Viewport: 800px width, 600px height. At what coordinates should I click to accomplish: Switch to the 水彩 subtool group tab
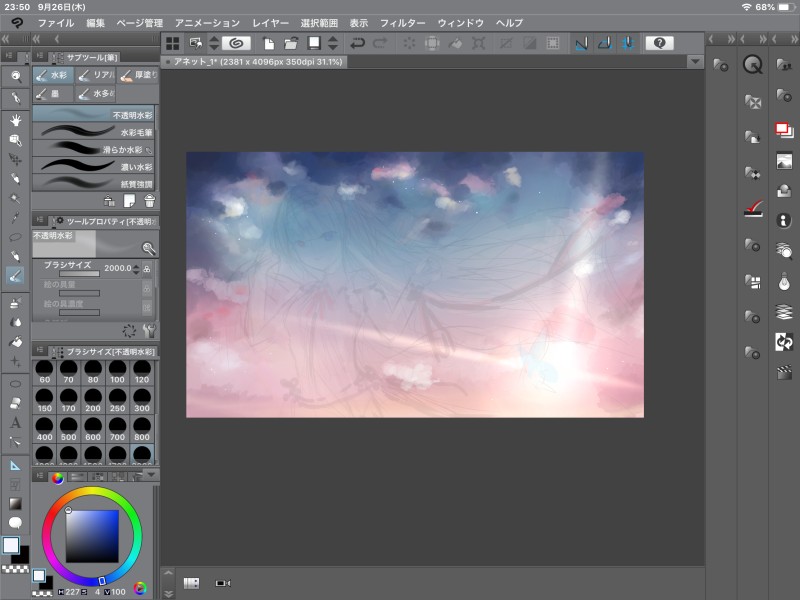[x=53, y=76]
